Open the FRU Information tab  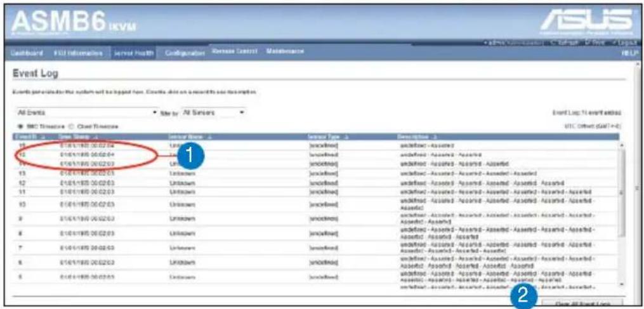(78, 53)
